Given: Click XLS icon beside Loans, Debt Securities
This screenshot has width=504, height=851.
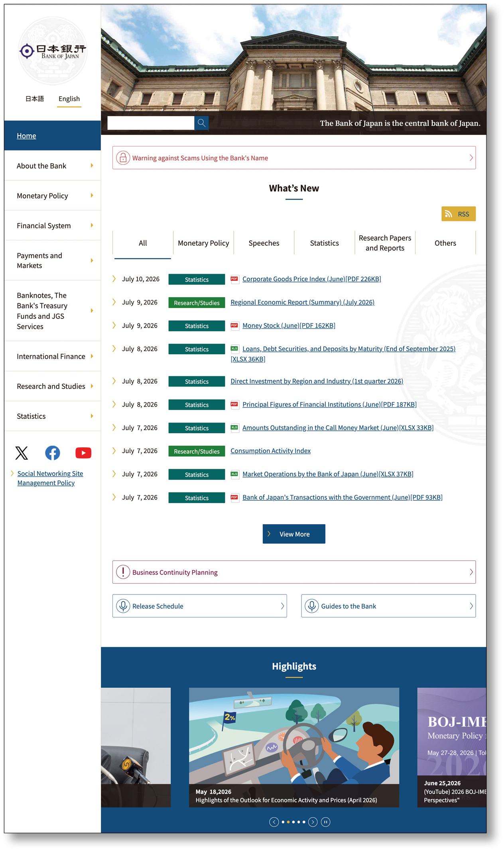Looking at the screenshot, I should pyautogui.click(x=234, y=349).
